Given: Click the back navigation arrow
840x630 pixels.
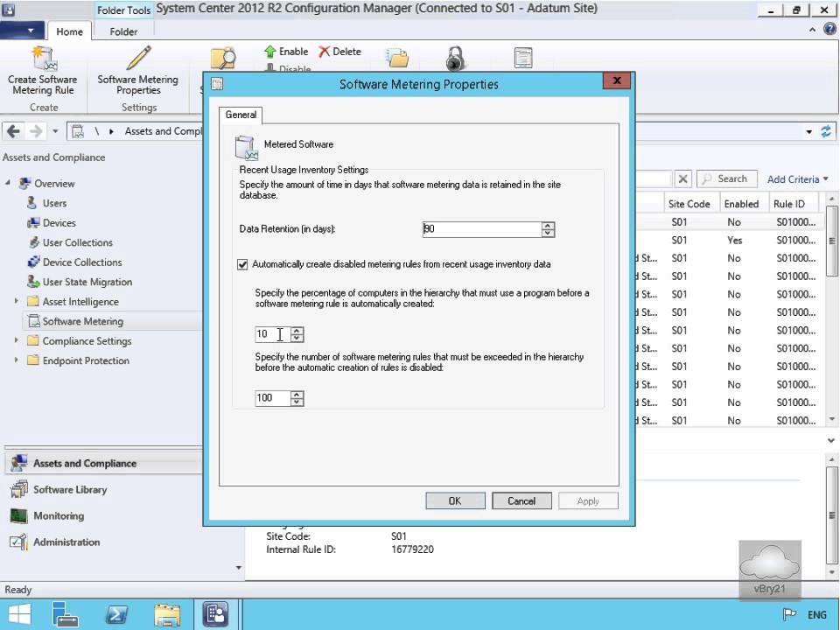Looking at the screenshot, I should pos(14,130).
